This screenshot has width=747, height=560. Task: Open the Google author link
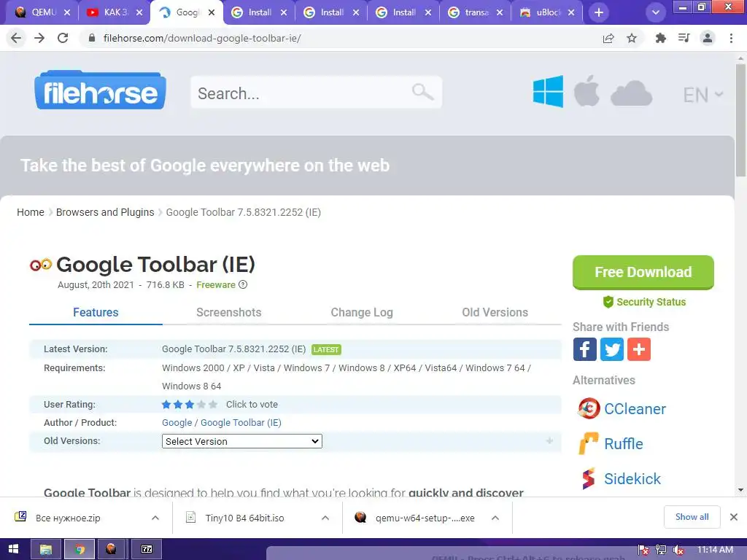[177, 423]
